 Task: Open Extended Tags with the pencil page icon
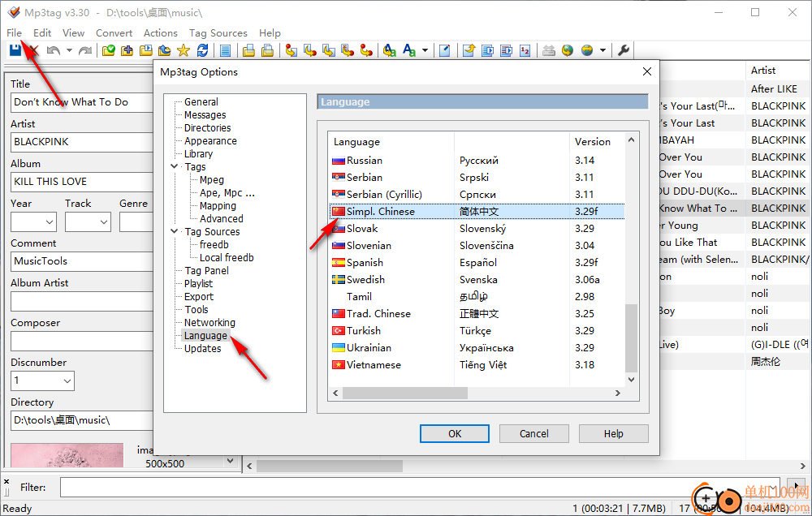coord(444,50)
